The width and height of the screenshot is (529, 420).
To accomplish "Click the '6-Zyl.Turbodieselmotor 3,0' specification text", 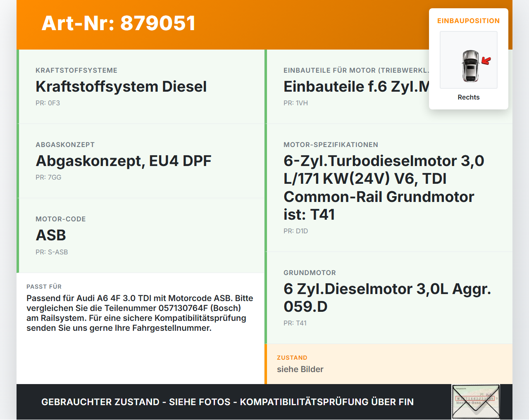I will (x=384, y=187).
